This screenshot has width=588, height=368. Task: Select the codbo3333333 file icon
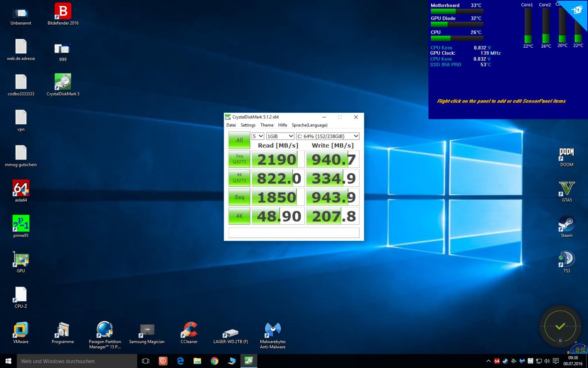coord(21,85)
